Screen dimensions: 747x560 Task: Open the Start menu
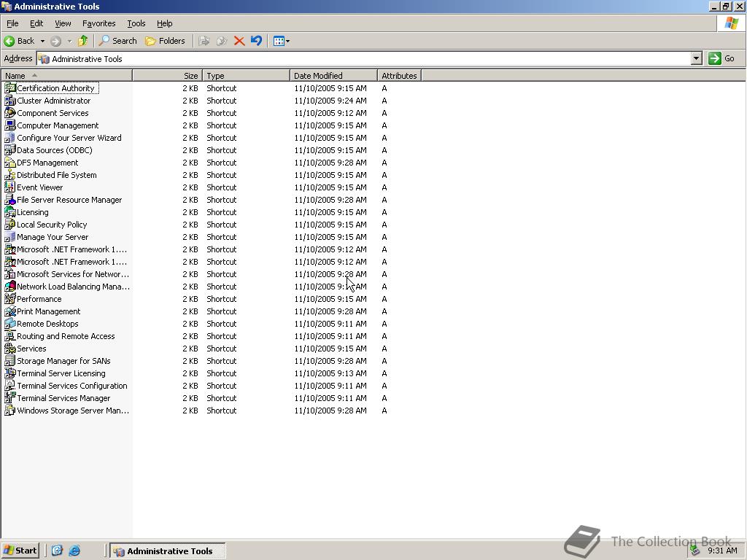(x=20, y=551)
